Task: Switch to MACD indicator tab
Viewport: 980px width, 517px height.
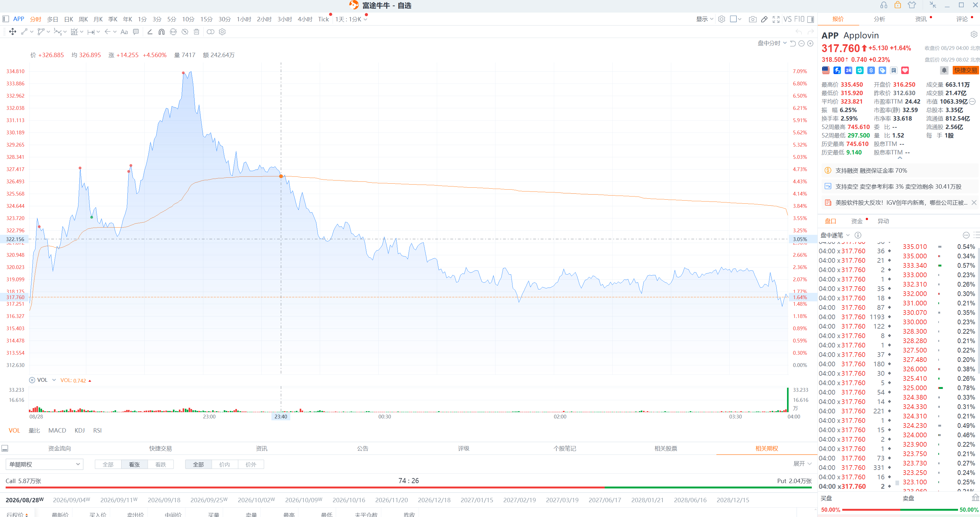Action: [x=57, y=431]
